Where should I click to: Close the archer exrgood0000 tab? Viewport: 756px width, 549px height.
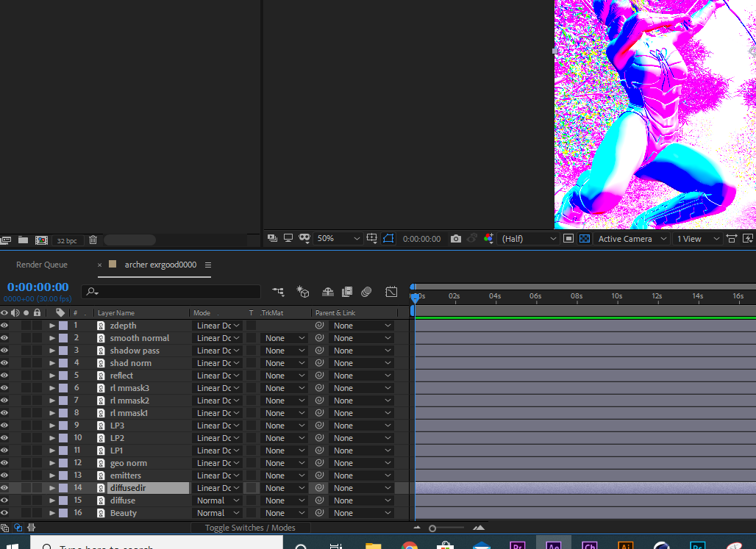[x=100, y=265]
